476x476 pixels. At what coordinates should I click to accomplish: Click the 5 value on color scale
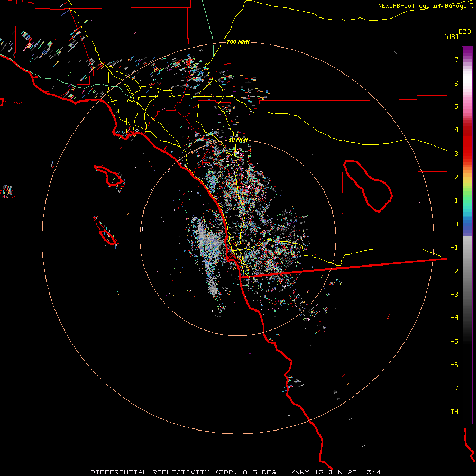[456, 106]
